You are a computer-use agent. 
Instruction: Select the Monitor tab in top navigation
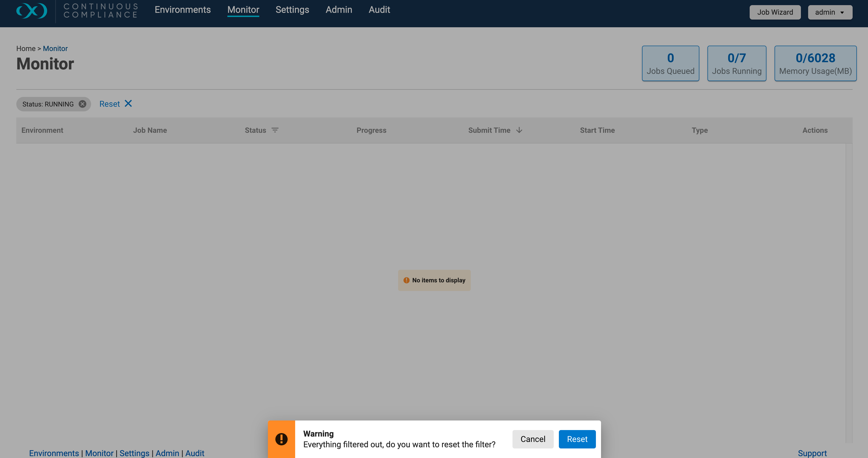coord(243,10)
